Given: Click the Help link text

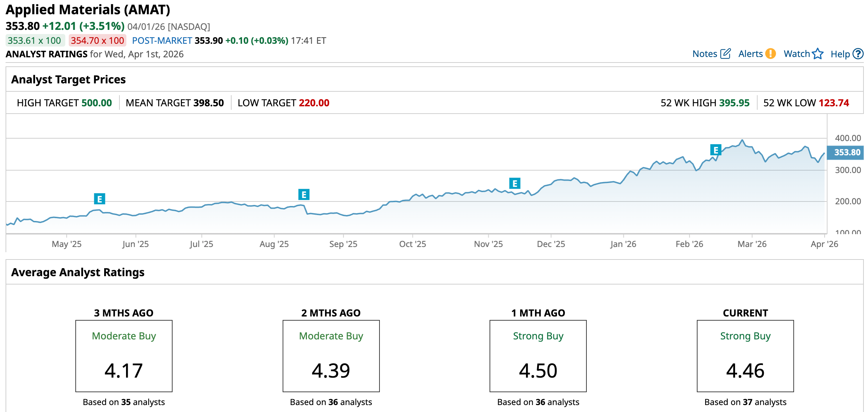Looking at the screenshot, I should [840, 54].
